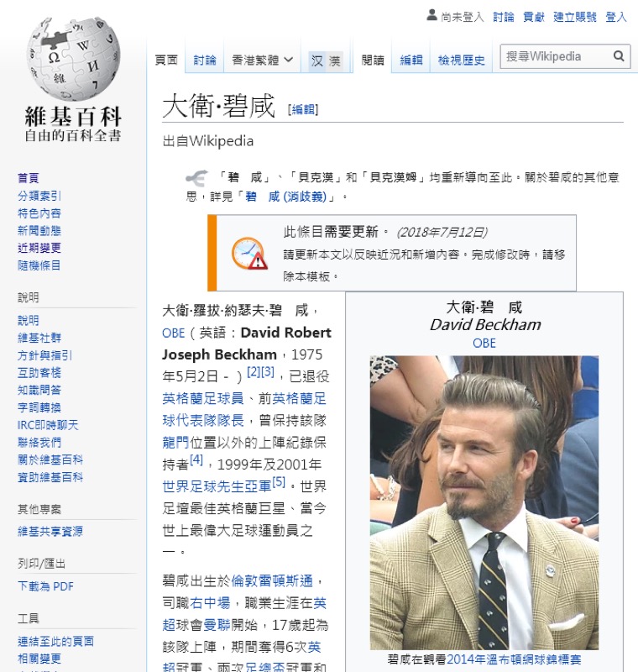The image size is (638, 672).
Task: Click the OBE link in the infobox
Action: coord(484,344)
